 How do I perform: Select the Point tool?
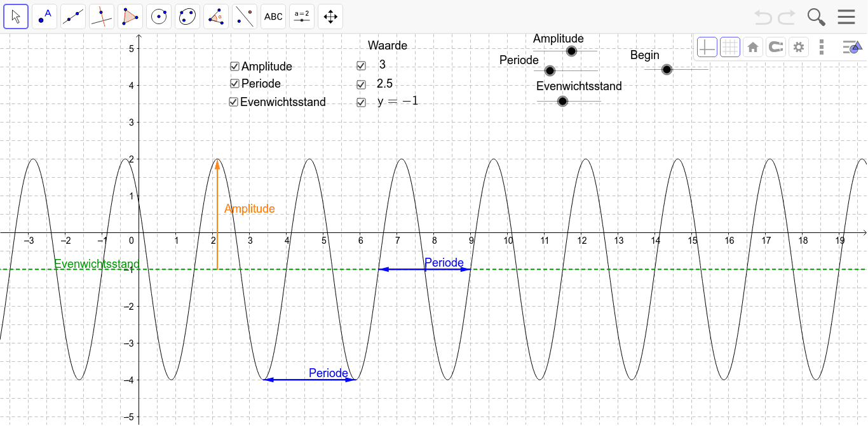click(x=44, y=17)
